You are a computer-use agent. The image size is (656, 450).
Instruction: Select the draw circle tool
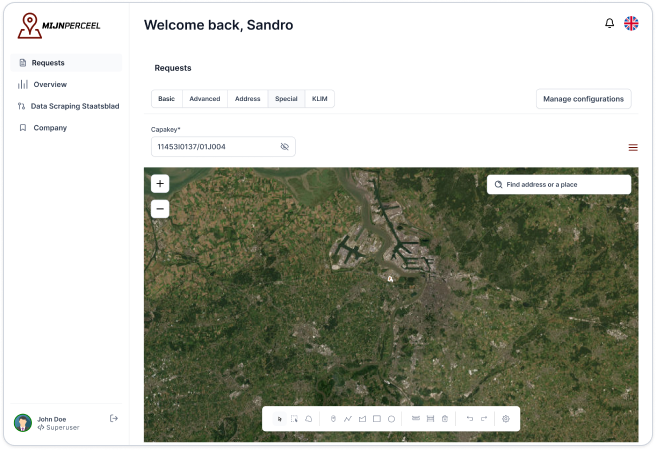(391, 419)
